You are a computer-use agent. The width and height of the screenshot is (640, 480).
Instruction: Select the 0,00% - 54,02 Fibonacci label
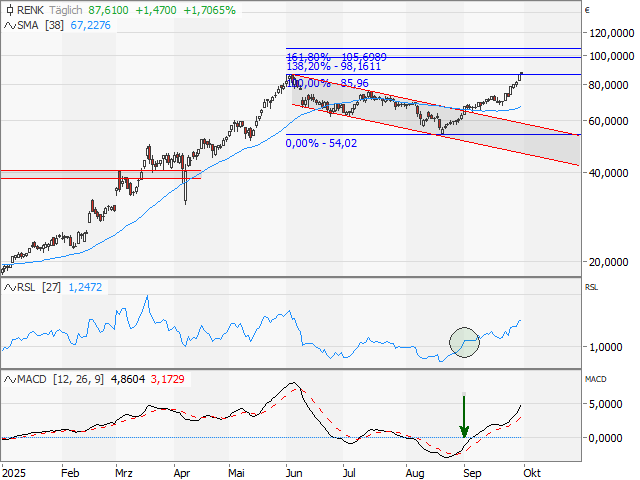321,143
